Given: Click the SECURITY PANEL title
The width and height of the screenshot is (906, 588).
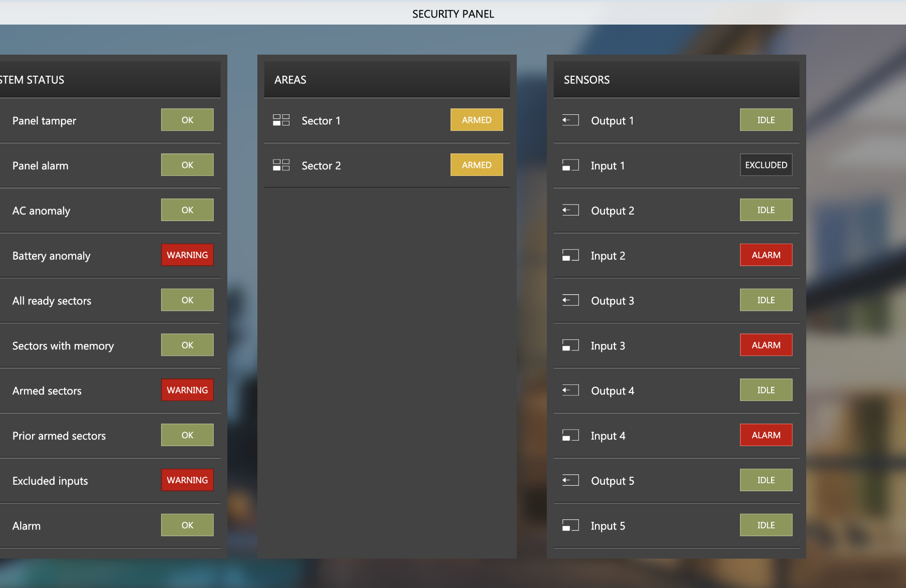Looking at the screenshot, I should [453, 14].
